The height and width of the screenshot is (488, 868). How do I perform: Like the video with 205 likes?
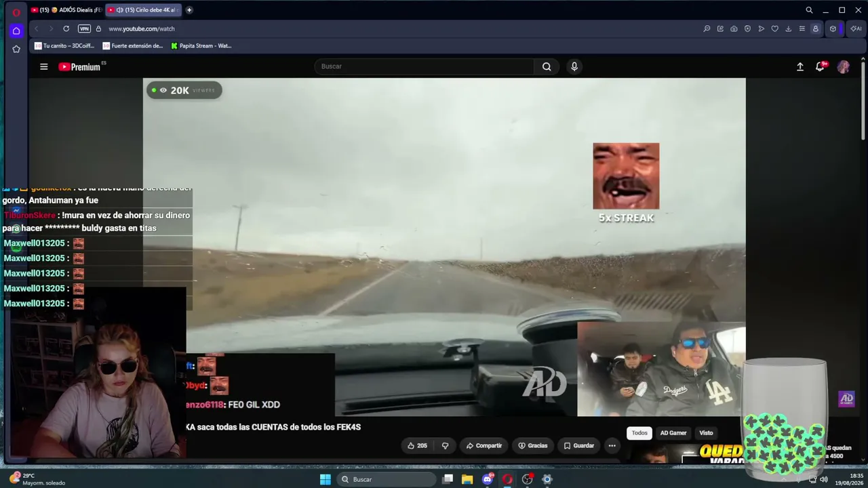[x=418, y=445]
